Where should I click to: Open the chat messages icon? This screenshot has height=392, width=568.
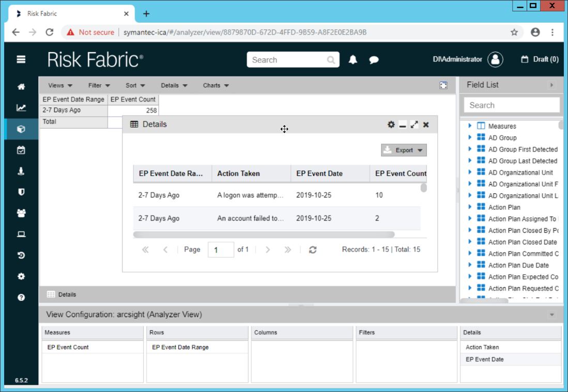pyautogui.click(x=374, y=60)
